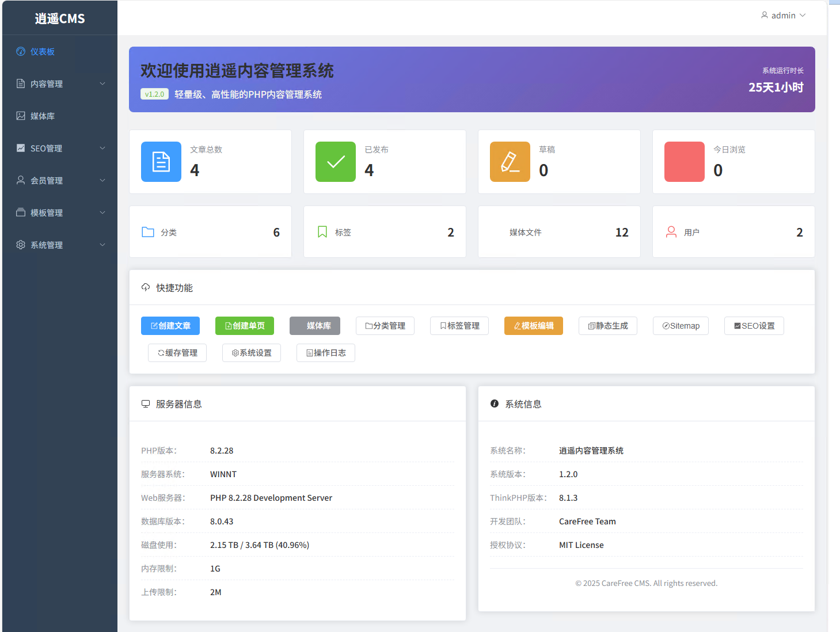The width and height of the screenshot is (840, 632).
Task: Click the orange pencil icon for 草稿
Action: [x=510, y=162]
